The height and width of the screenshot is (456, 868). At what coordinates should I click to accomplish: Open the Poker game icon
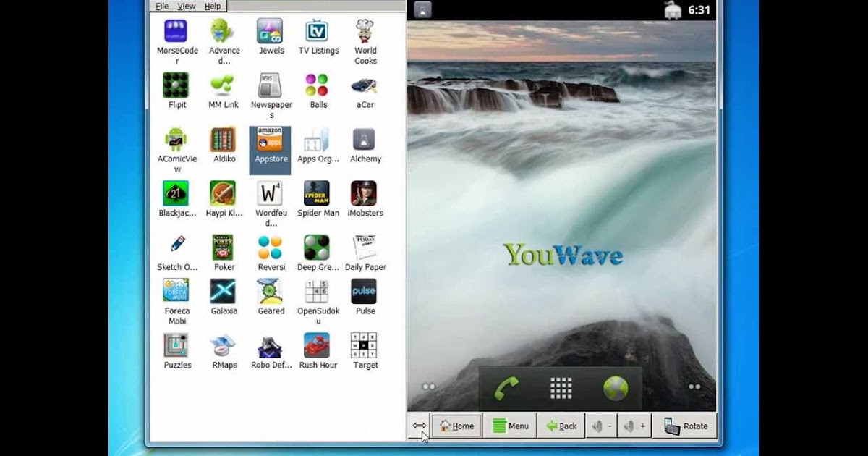pos(224,248)
